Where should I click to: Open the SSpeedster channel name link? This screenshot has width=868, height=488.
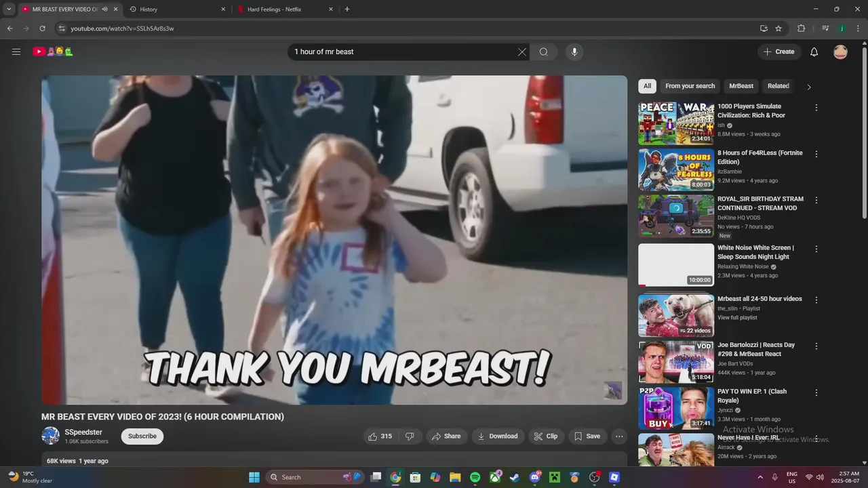(83, 432)
